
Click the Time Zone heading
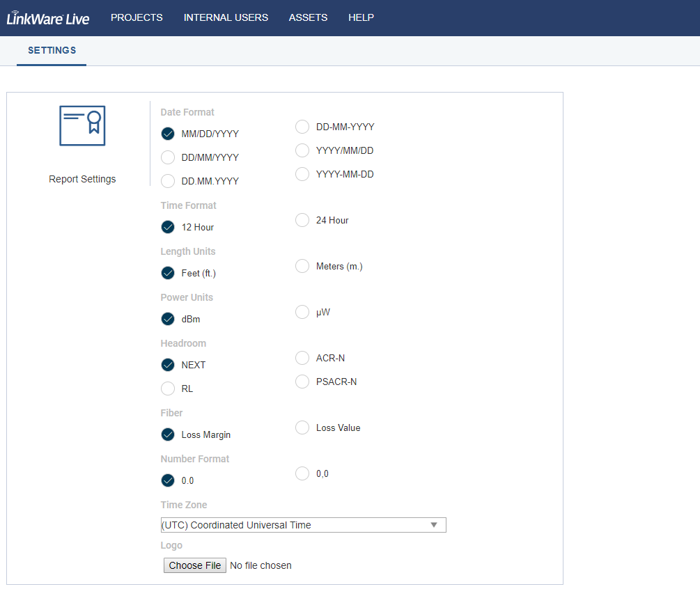pyautogui.click(x=184, y=505)
